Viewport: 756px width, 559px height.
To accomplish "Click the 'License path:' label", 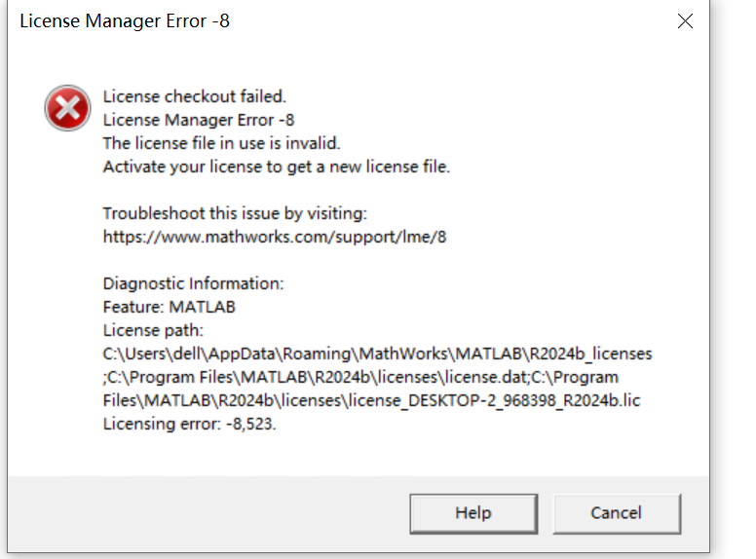I will coord(153,330).
